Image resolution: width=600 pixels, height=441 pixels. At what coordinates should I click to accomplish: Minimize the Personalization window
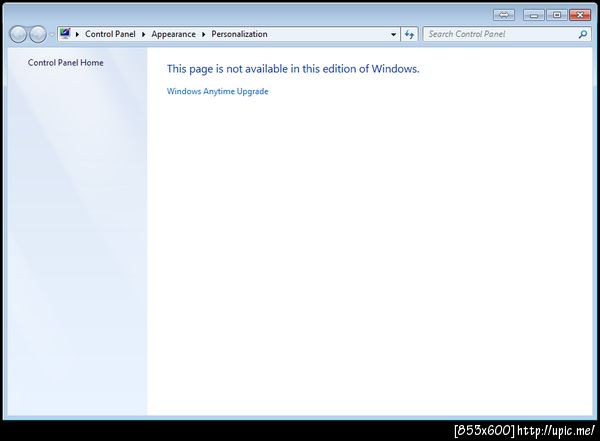(534, 15)
